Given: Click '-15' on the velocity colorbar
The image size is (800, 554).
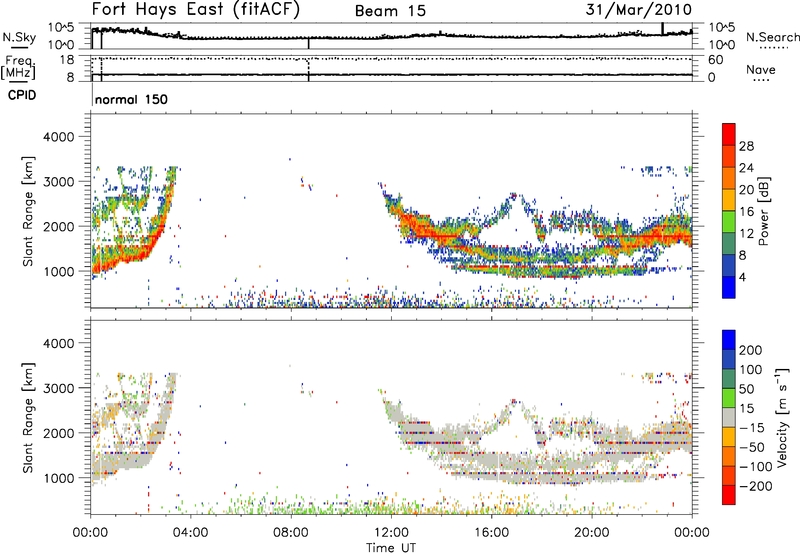Looking at the screenshot, I should (x=752, y=428).
